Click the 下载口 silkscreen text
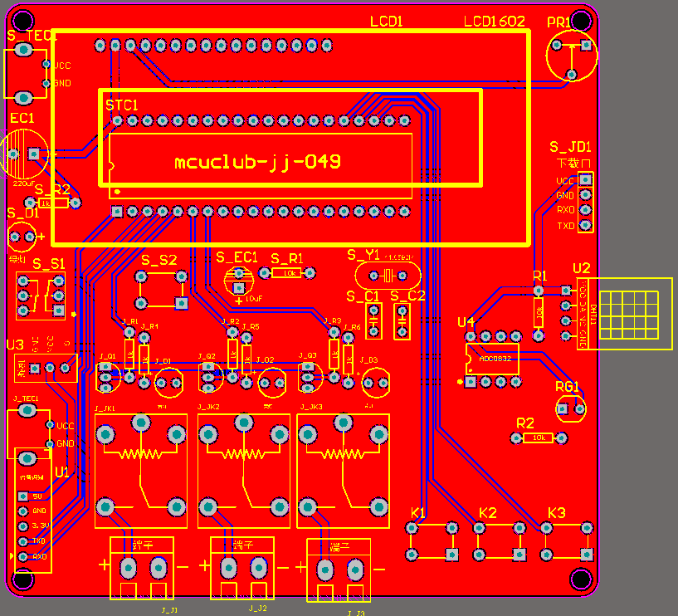 coord(573,163)
